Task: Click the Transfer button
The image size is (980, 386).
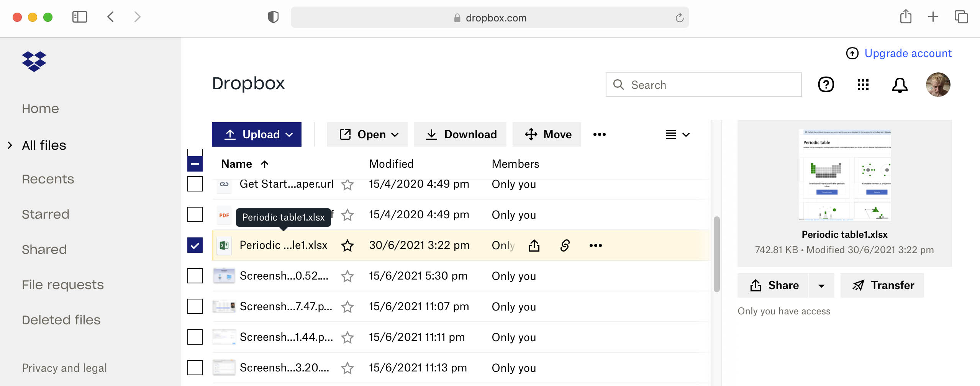Action: pyautogui.click(x=882, y=285)
